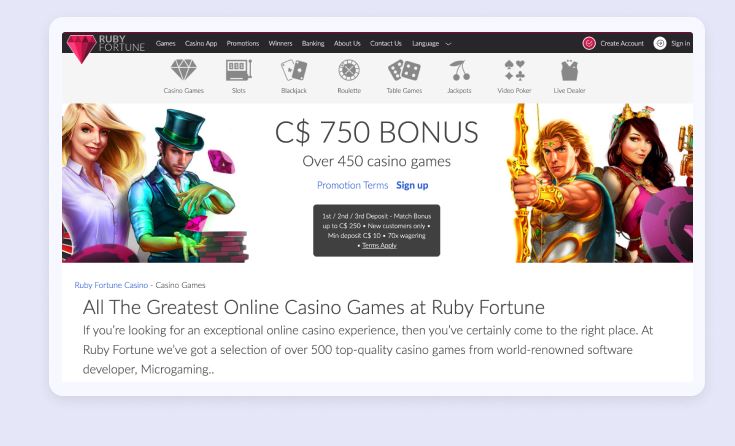
Task: Go to the Promotions menu item
Action: coord(243,43)
